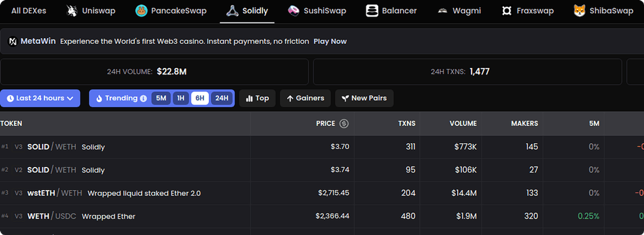Viewport: 644px width, 235px height.
Task: Show New Pairs list
Action: (x=364, y=98)
